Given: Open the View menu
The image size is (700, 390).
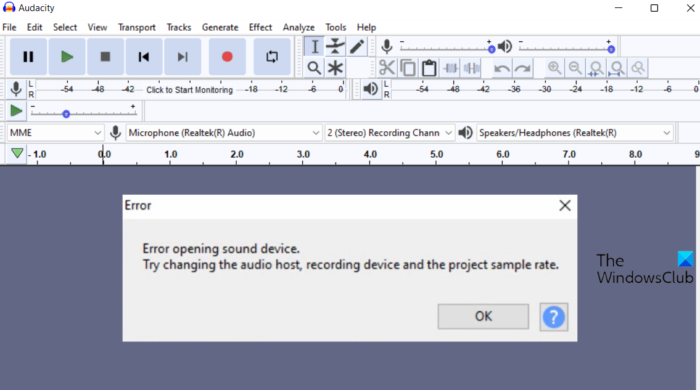Looking at the screenshot, I should [x=97, y=27].
